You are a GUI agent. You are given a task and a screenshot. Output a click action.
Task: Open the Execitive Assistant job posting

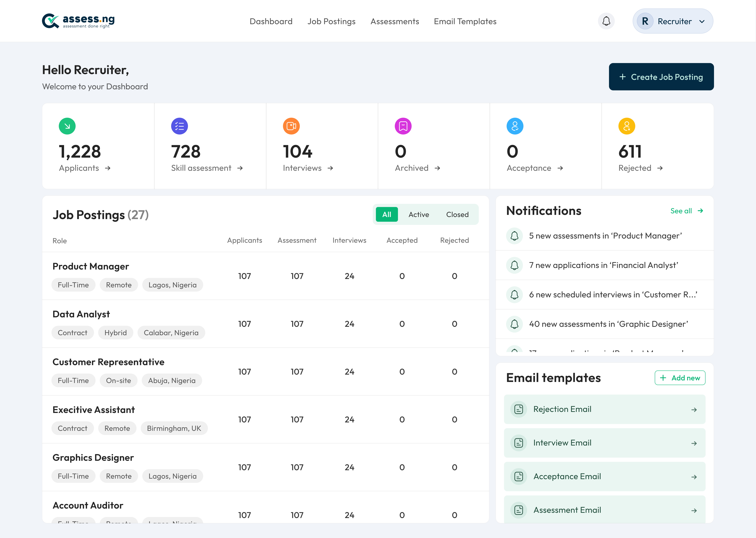(94, 410)
